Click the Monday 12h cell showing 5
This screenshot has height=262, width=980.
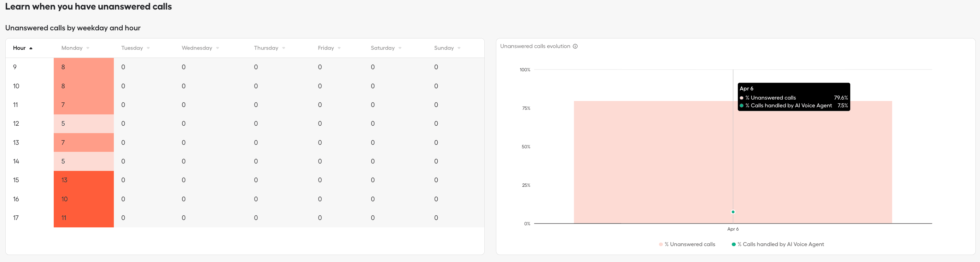[84, 123]
